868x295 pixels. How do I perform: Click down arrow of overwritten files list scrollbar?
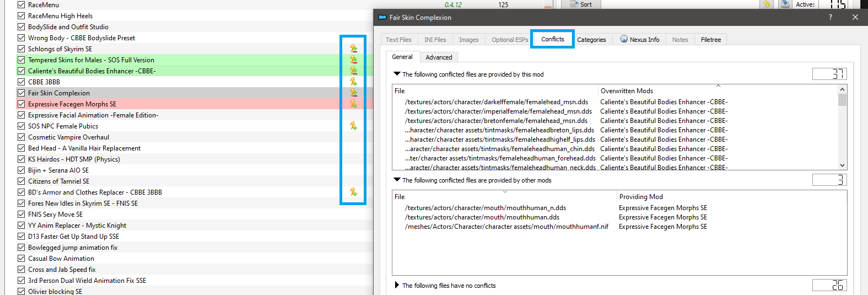tap(842, 165)
